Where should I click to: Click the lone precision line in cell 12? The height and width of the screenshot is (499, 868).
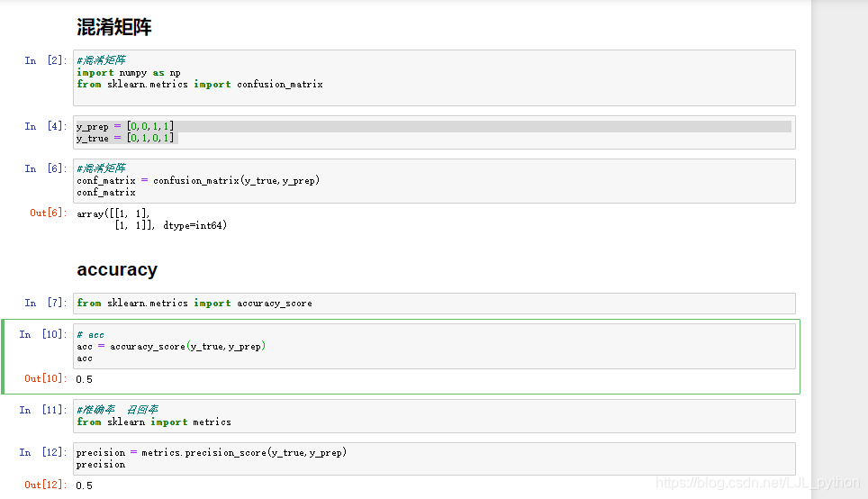tap(101, 464)
